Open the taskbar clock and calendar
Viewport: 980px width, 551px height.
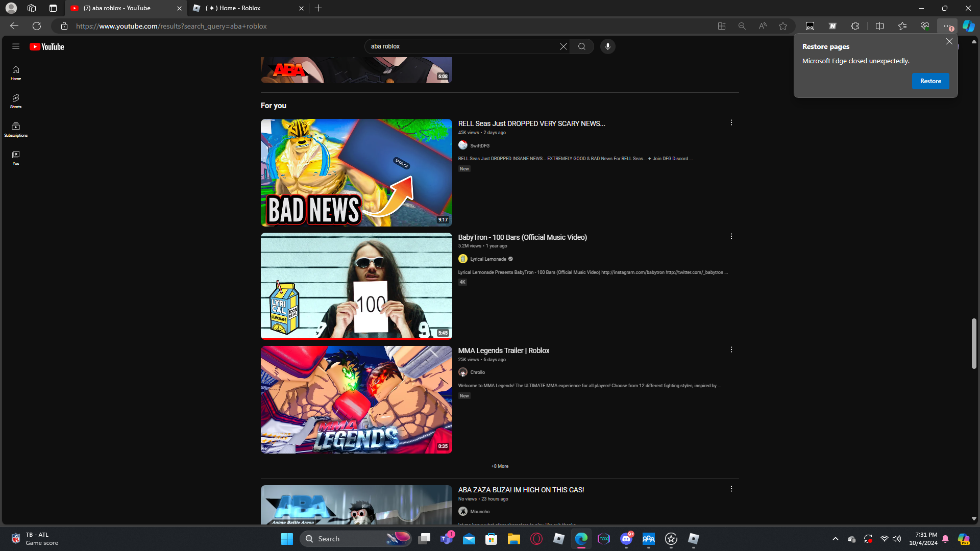tap(923, 539)
